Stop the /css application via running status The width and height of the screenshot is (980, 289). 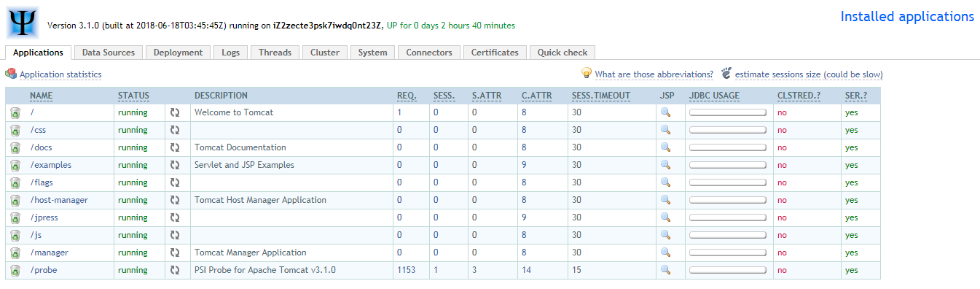tap(133, 130)
